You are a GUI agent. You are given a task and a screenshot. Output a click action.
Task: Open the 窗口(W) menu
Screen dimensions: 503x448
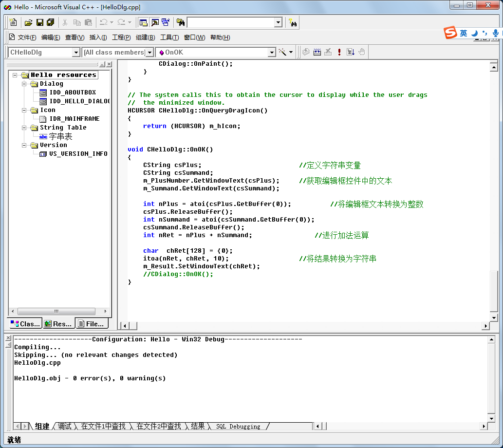click(194, 37)
